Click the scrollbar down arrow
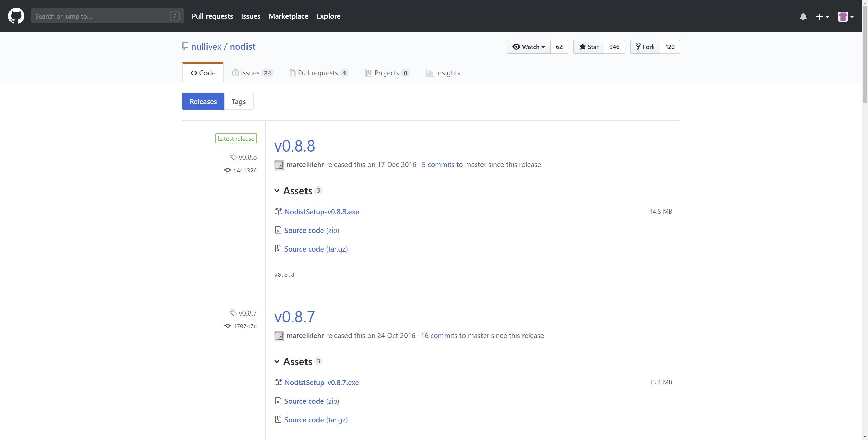Image resolution: width=868 pixels, height=440 pixels. pyautogui.click(x=865, y=437)
